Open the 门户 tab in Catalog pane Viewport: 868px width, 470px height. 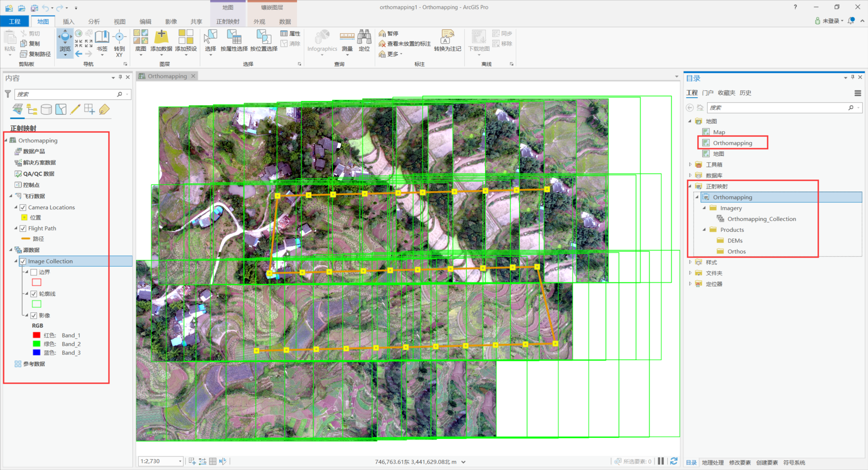pyautogui.click(x=708, y=93)
